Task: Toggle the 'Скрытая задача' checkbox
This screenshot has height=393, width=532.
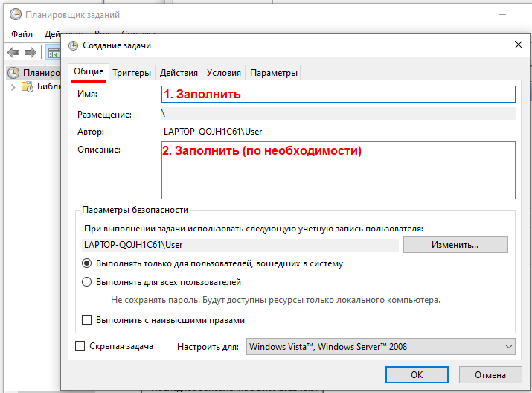Action: coord(80,346)
